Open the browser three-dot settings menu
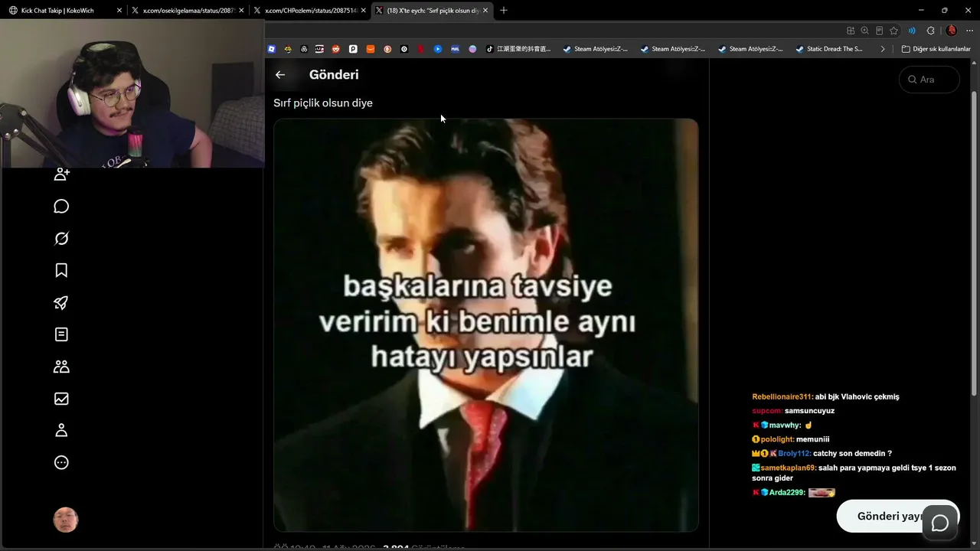The image size is (980, 551). (x=969, y=31)
